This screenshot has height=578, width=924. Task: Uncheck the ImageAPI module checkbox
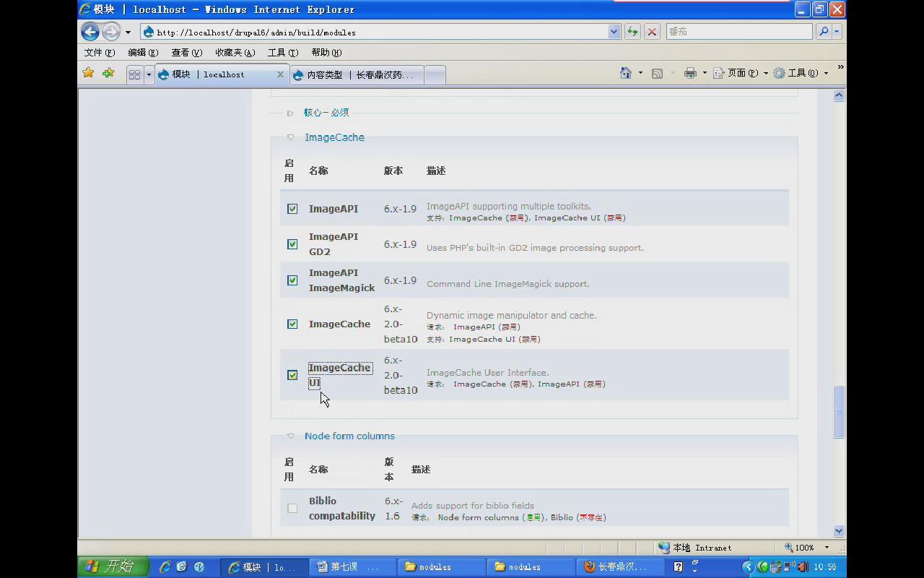click(x=292, y=209)
